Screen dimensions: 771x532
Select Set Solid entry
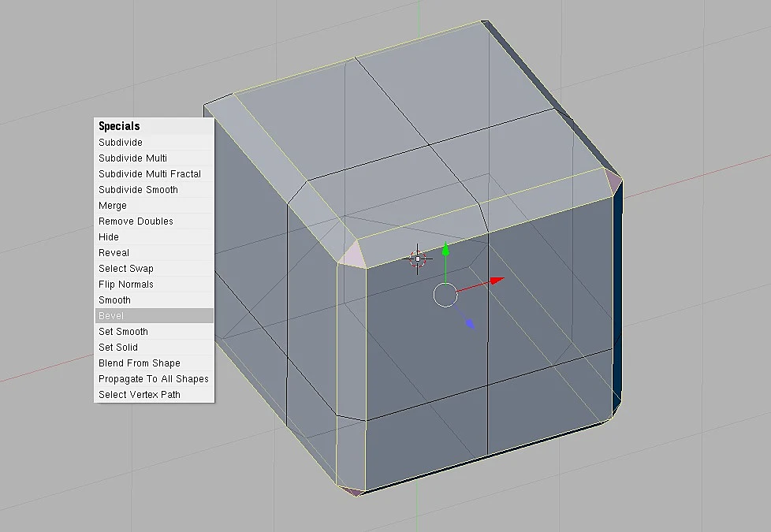tap(154, 347)
